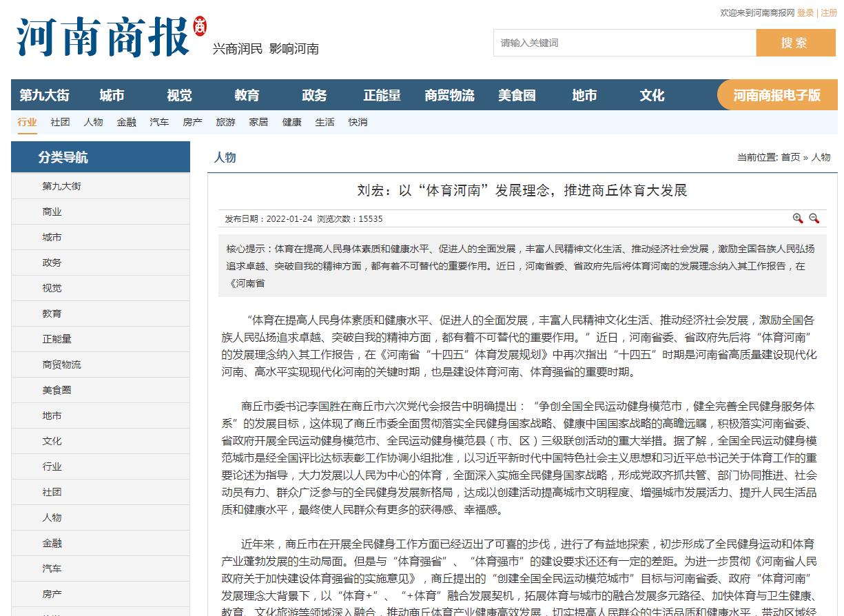Viewport: 844px width, 616px height.
Task: Open 河南商报电子版 orange button
Action: (x=776, y=95)
